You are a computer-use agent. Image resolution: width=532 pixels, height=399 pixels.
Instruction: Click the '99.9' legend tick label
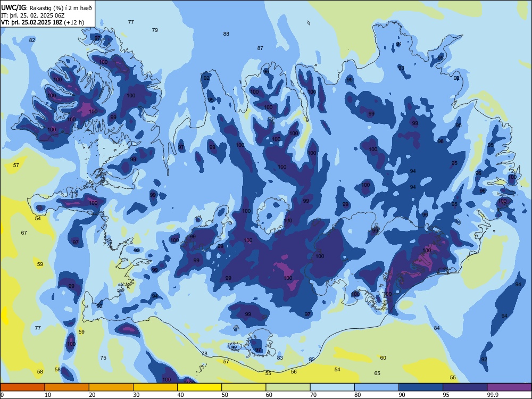(x=492, y=395)
